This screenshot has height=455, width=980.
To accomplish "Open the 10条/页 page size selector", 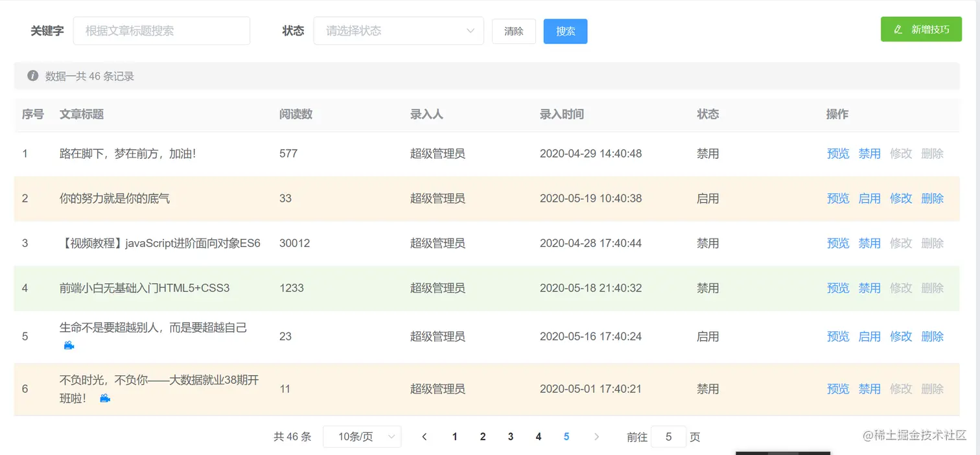I will coord(362,437).
